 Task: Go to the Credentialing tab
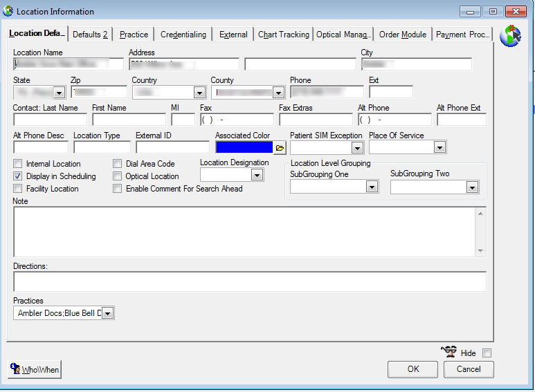coord(183,35)
